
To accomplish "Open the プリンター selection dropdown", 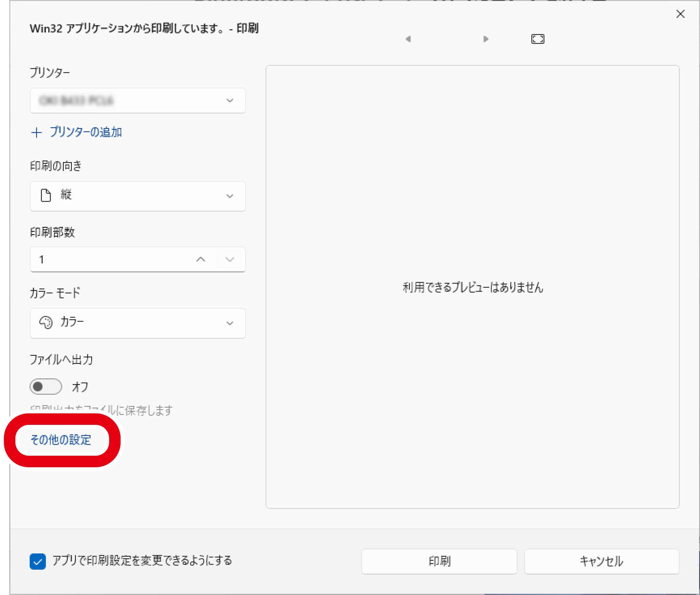I will (138, 100).
